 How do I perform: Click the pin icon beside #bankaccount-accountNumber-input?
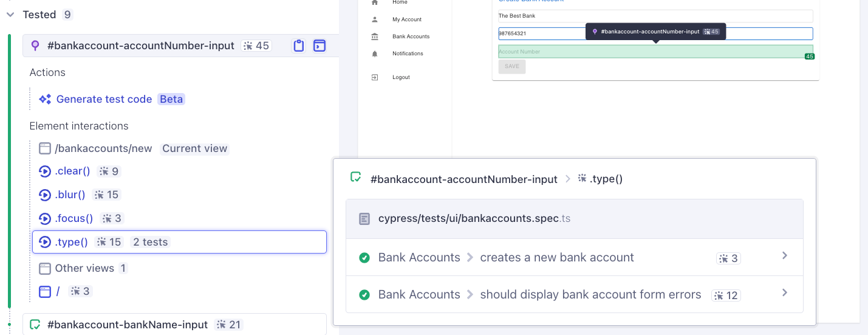point(35,46)
